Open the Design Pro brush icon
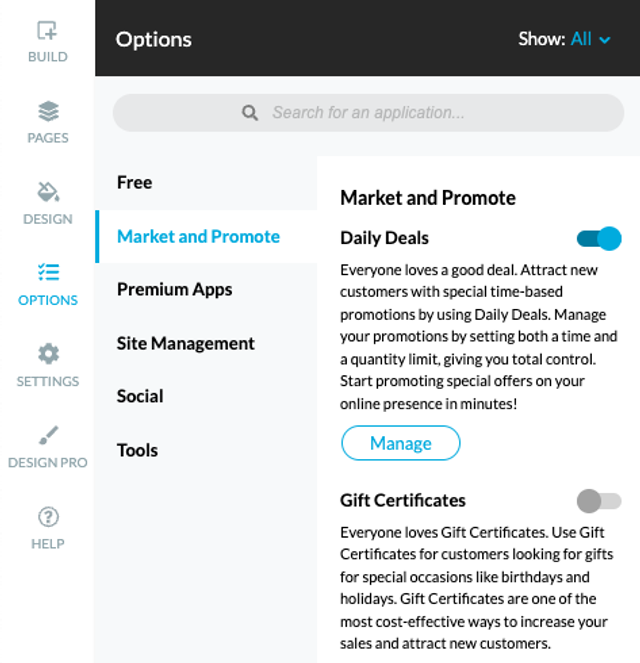The image size is (640, 663). point(48,435)
